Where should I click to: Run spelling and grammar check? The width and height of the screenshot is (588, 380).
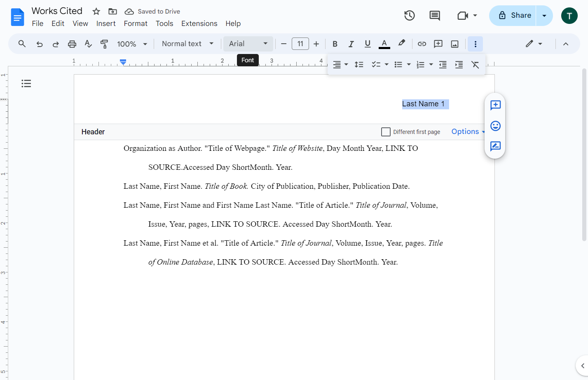pos(88,44)
